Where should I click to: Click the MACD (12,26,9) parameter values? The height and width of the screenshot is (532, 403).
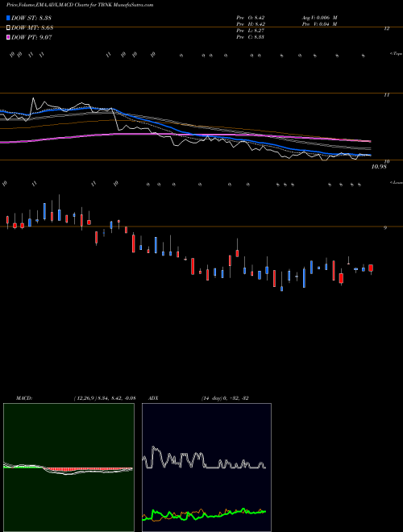coord(105,398)
